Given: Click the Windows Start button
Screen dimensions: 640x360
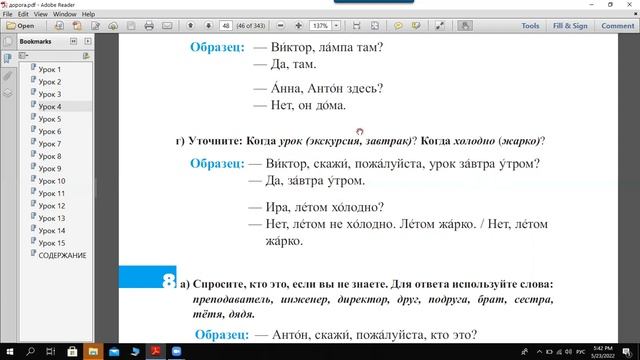Looking at the screenshot, I should click(9, 351).
